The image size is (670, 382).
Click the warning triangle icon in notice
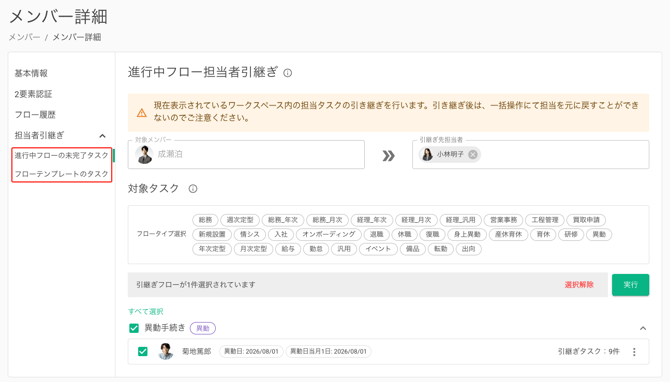141,113
